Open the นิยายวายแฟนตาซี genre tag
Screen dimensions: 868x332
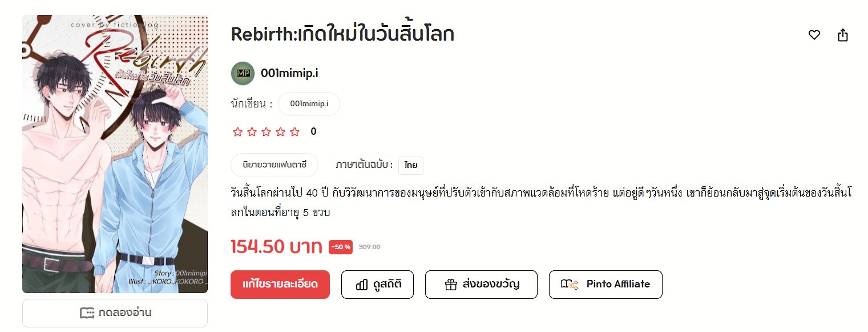tap(274, 165)
